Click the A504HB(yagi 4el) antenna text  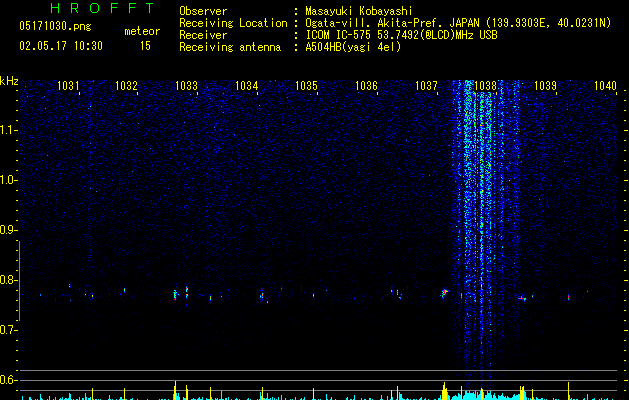coord(353,47)
